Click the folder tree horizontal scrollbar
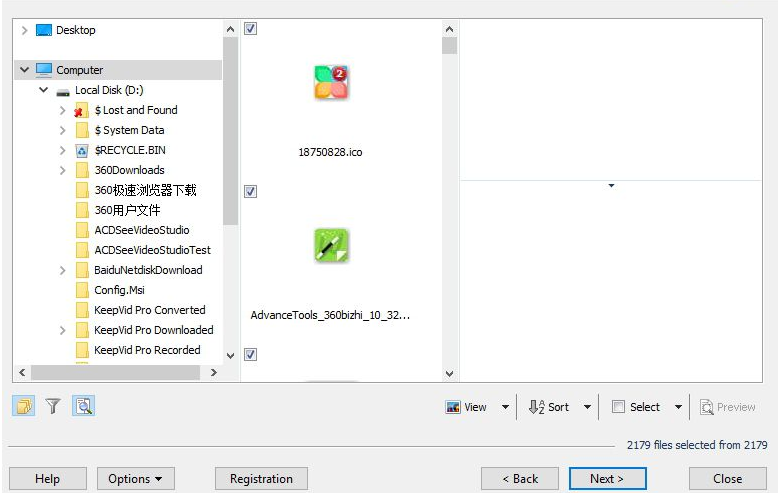The height and width of the screenshot is (493, 778). (x=118, y=372)
